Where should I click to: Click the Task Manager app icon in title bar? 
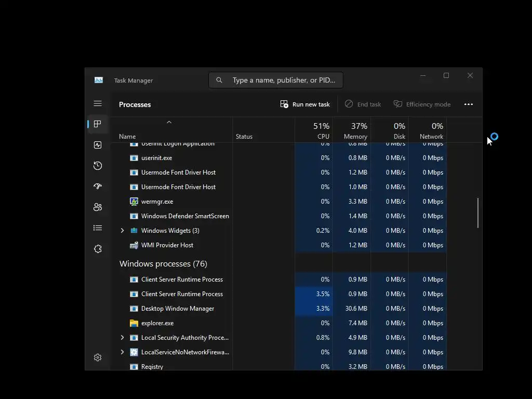(99, 80)
